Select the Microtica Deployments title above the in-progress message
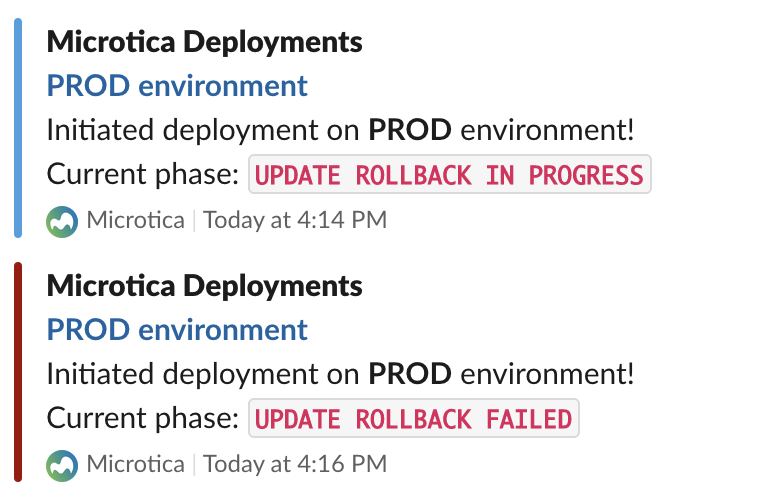762x492 pixels. (204, 42)
